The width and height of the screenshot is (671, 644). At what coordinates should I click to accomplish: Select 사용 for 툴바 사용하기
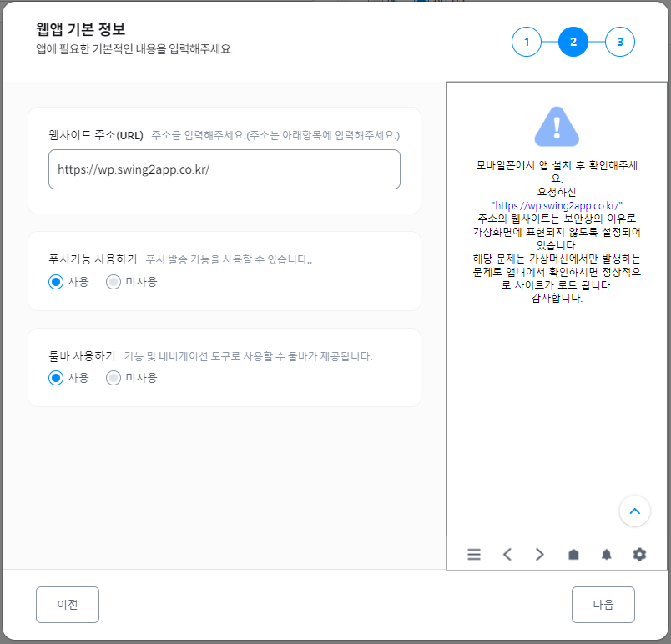pyautogui.click(x=56, y=378)
